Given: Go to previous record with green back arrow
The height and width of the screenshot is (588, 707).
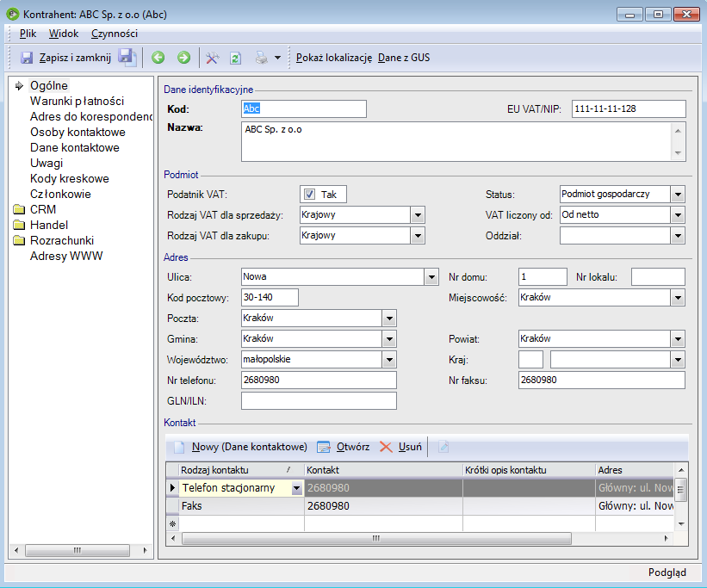Looking at the screenshot, I should [158, 58].
